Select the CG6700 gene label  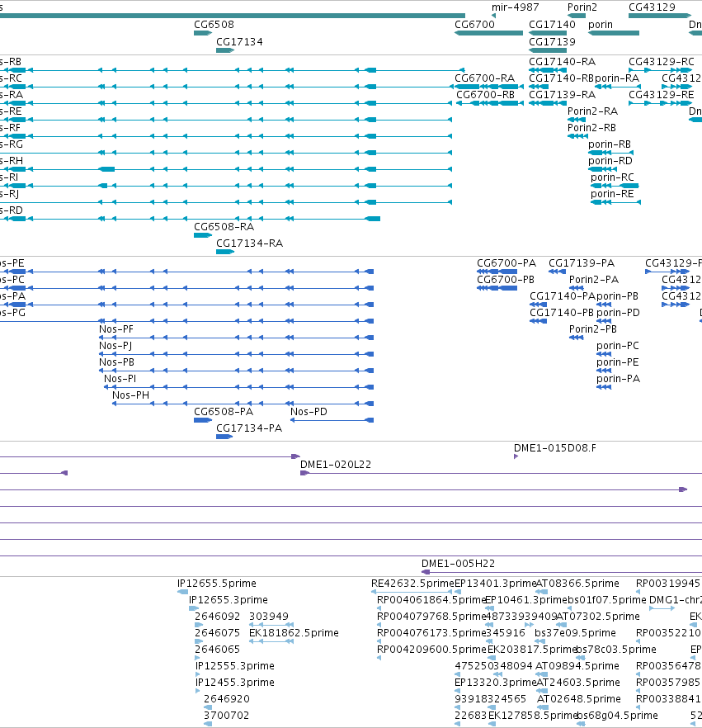[474, 25]
